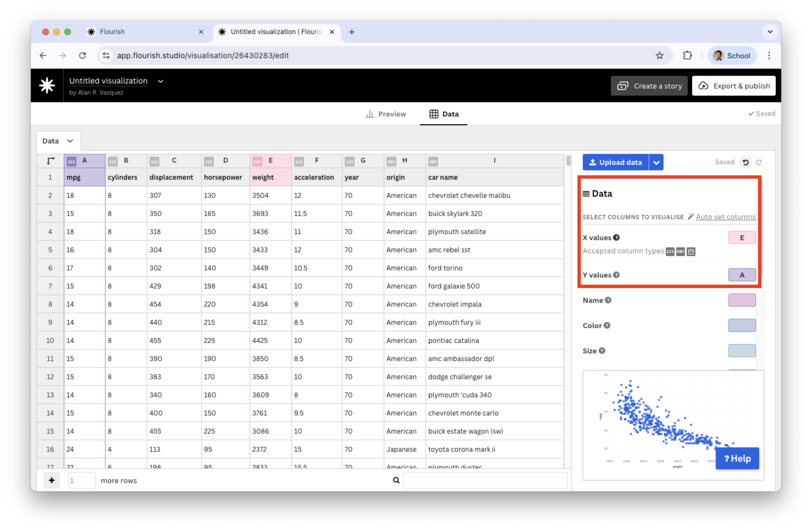Screen dimensions: 812x532
Task: Click the add rows plus icon
Action: click(51, 480)
